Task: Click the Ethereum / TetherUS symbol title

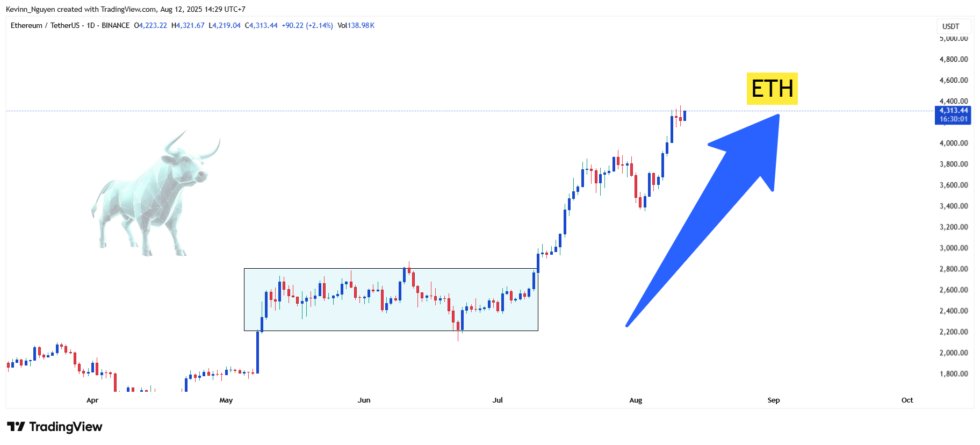Action: [45, 25]
